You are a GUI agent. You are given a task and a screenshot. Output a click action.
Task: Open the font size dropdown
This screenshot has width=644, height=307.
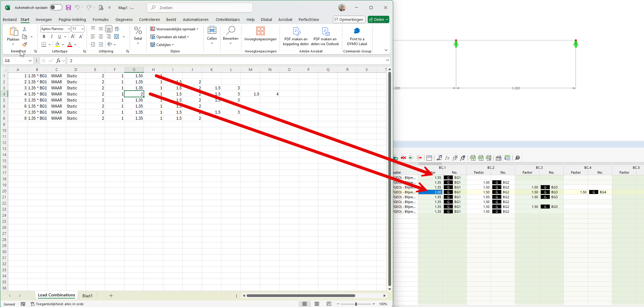(82, 29)
